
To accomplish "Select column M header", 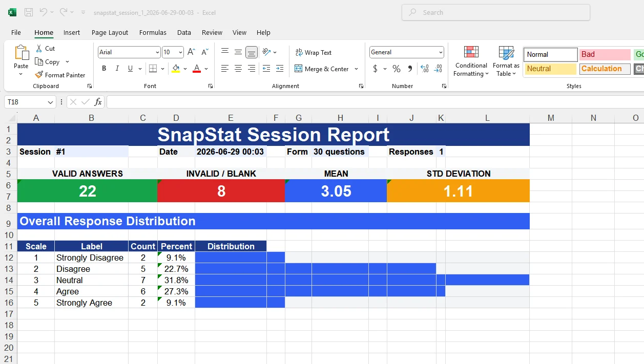I will pyautogui.click(x=551, y=118).
